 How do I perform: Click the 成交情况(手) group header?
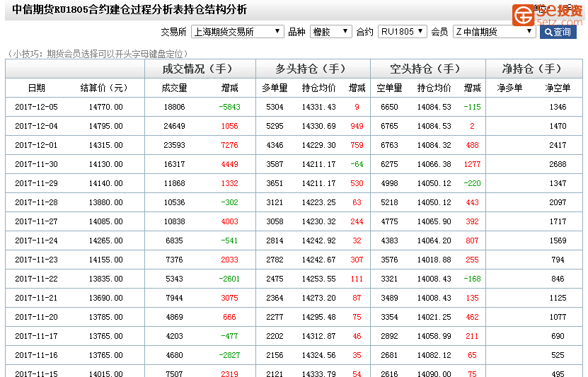pyautogui.click(x=199, y=69)
